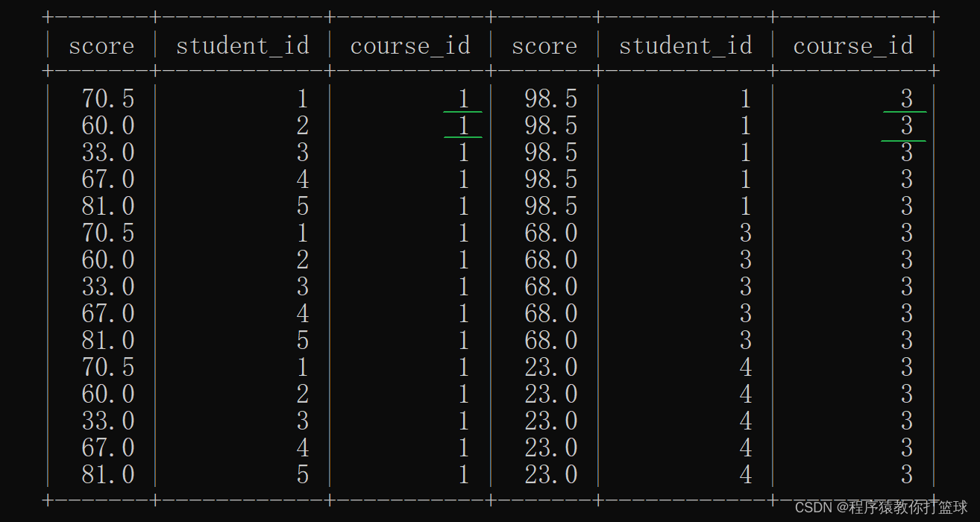Click the "course_id" header above the column of 1s
Viewport: 980px width, 522px height.
tap(410, 46)
